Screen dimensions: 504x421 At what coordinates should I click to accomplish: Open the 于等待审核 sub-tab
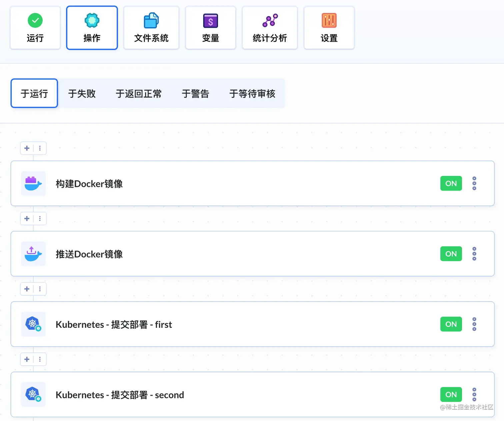[x=252, y=93]
